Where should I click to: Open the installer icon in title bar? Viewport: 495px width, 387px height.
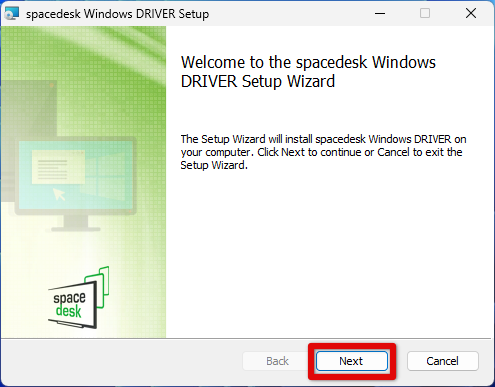[12, 13]
